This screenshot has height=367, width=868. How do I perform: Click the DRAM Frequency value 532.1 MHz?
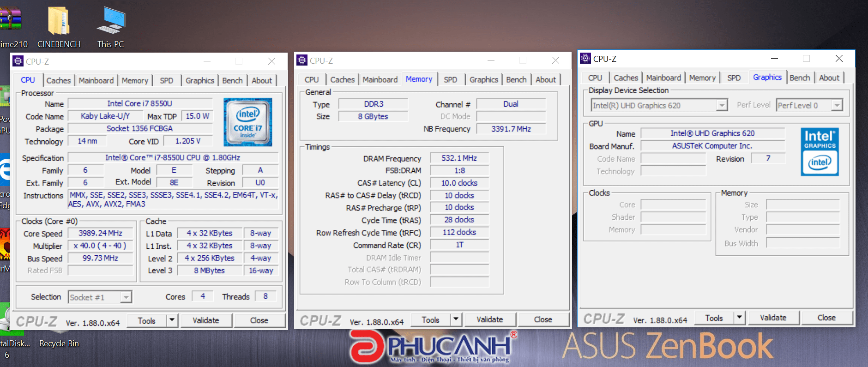(x=459, y=158)
